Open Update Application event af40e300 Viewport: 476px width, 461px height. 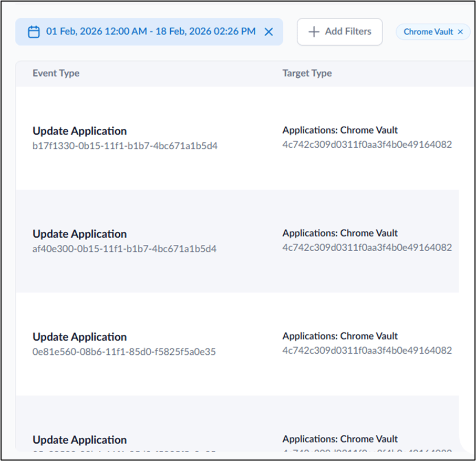tap(79, 234)
